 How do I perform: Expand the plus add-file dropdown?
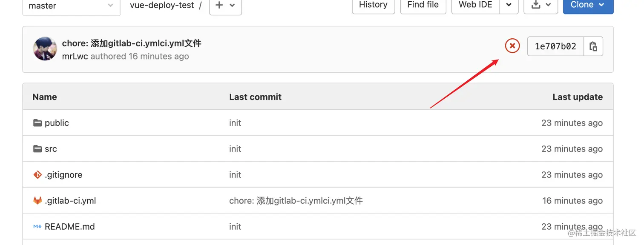tap(225, 6)
